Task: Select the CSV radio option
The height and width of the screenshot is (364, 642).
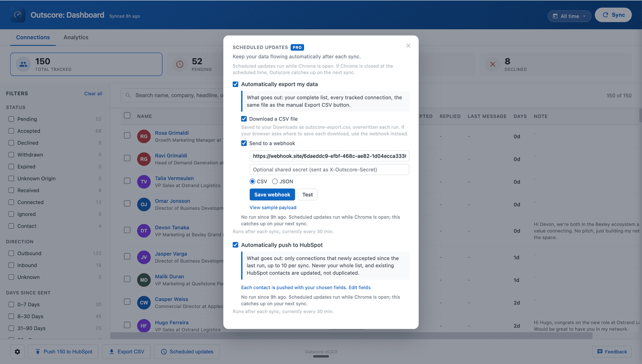Action: tap(253, 182)
